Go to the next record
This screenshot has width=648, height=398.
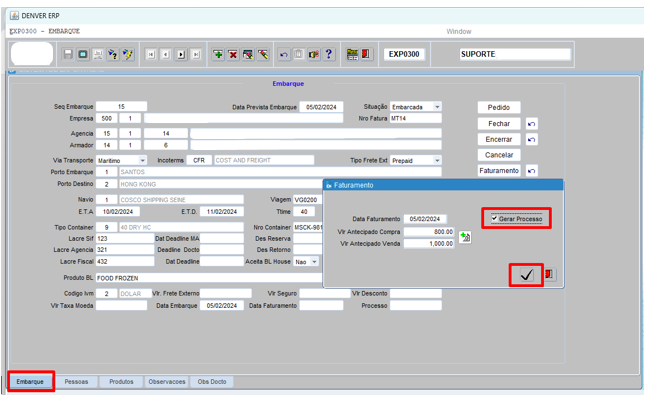tap(181, 54)
